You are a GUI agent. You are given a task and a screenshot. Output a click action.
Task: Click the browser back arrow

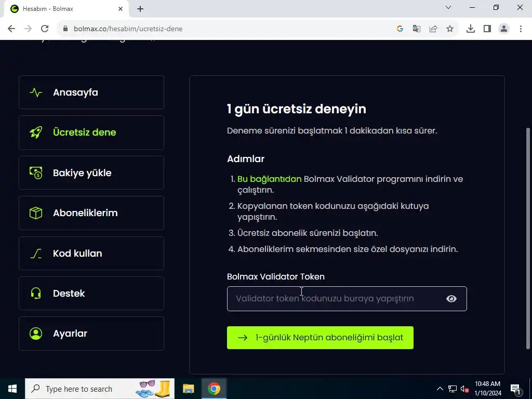(x=11, y=29)
